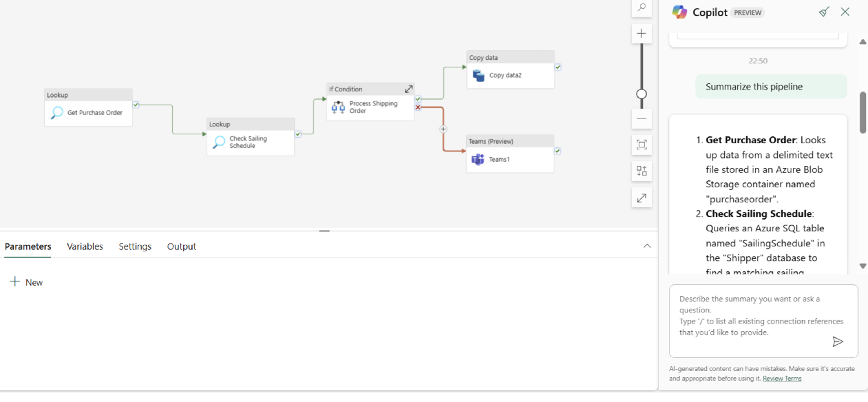
Task: Select the Variables tab in the bottom panel
Action: (85, 246)
